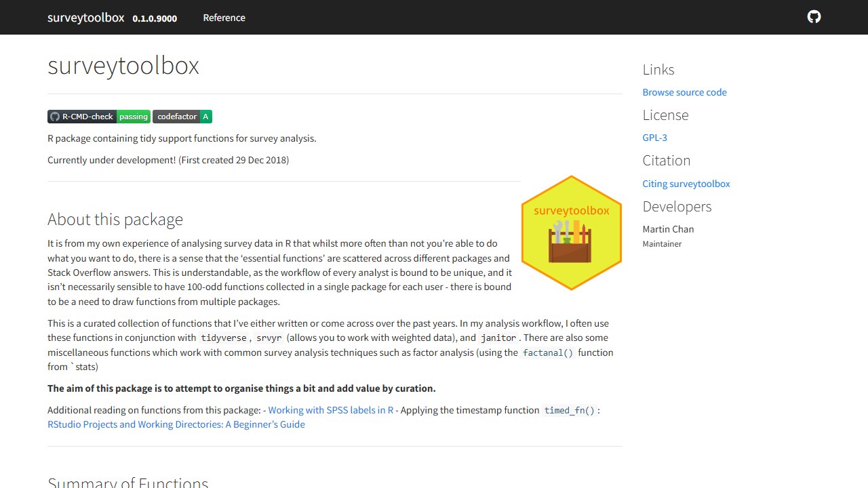
Task: Click the bold aim of this package sentence
Action: tap(241, 388)
